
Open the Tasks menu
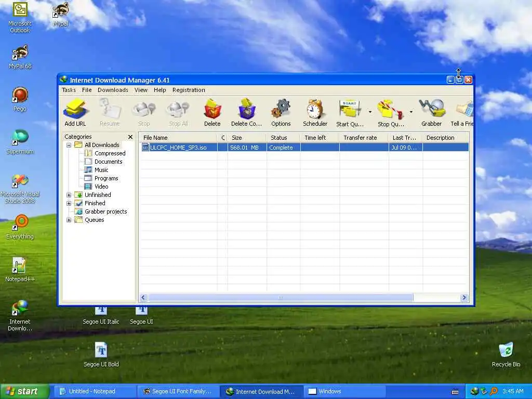[x=69, y=90]
